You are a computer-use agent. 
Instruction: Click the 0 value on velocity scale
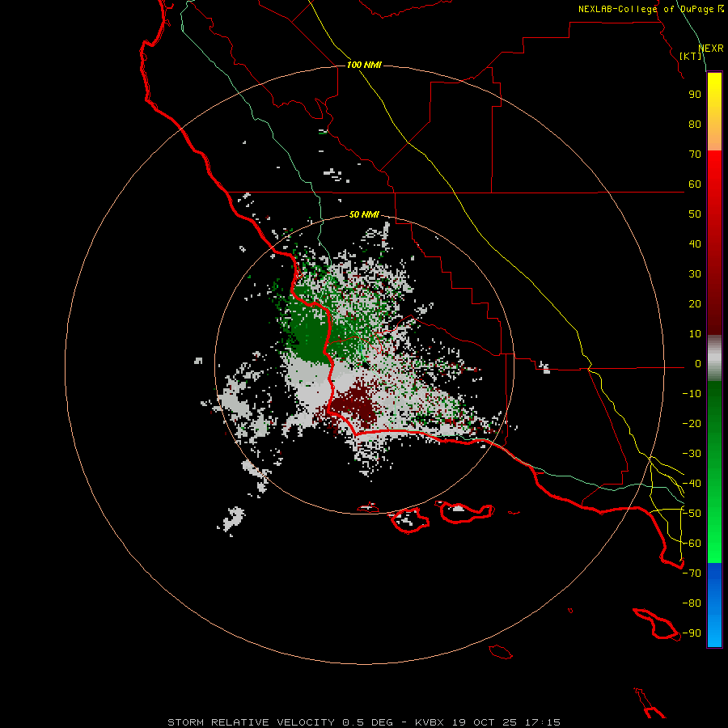[x=698, y=364]
